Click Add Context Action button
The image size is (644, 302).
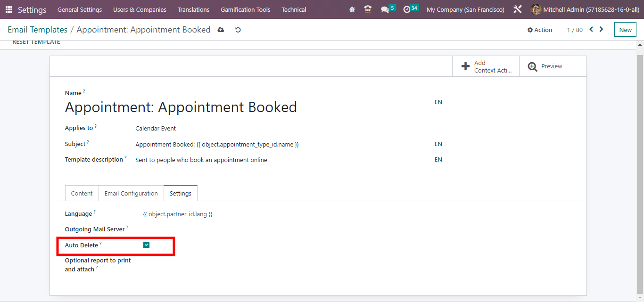click(486, 66)
